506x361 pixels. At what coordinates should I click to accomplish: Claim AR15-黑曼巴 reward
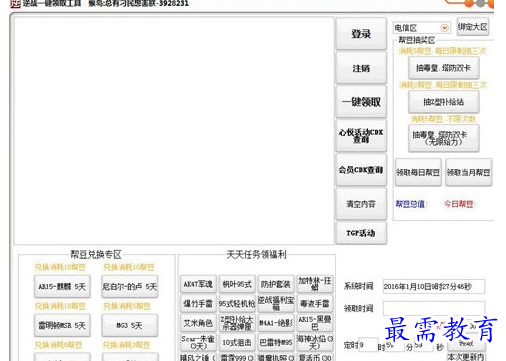(x=315, y=323)
